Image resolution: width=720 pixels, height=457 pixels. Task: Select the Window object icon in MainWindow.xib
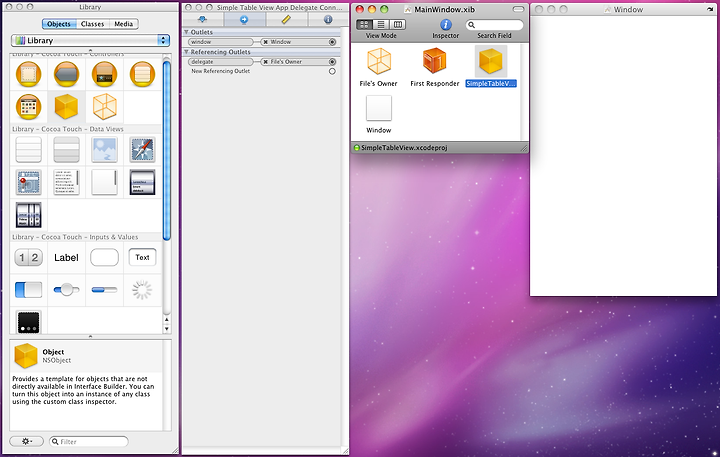(379, 108)
